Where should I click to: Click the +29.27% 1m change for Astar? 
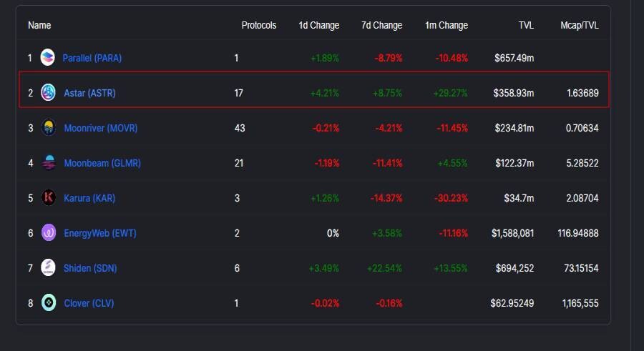tap(451, 93)
